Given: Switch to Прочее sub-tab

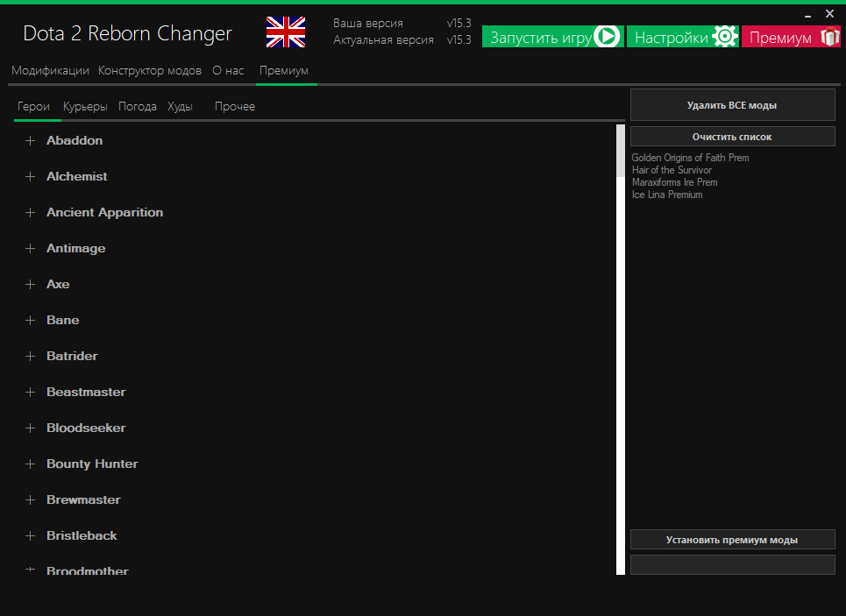Looking at the screenshot, I should click(235, 106).
